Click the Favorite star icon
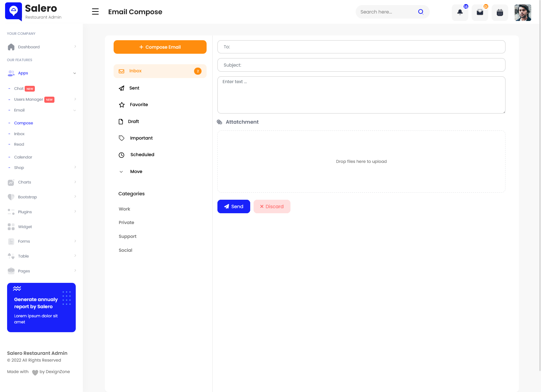The height and width of the screenshot is (392, 541). (x=122, y=105)
